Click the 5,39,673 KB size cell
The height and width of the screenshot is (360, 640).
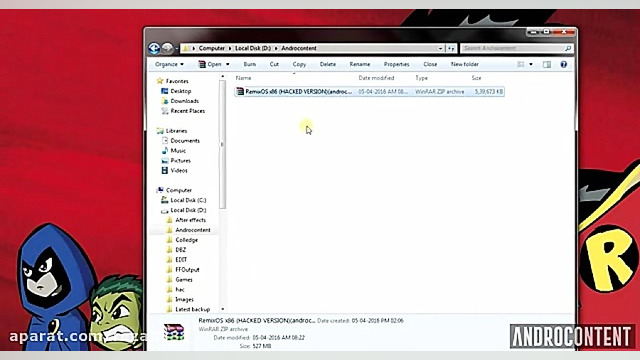tap(489, 91)
